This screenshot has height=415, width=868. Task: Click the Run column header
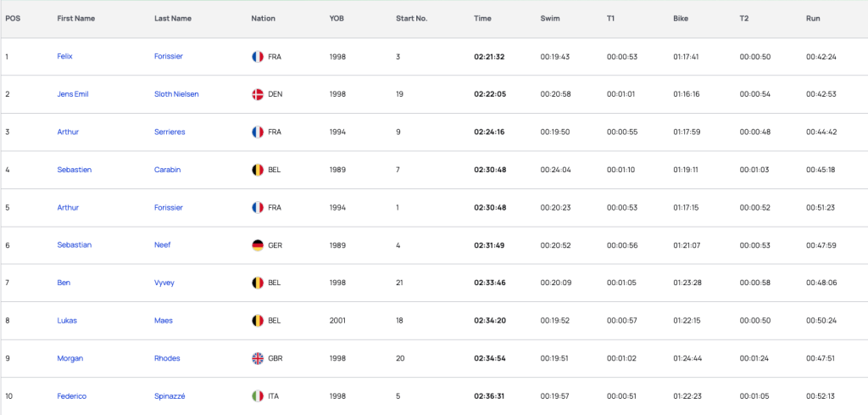coord(813,19)
